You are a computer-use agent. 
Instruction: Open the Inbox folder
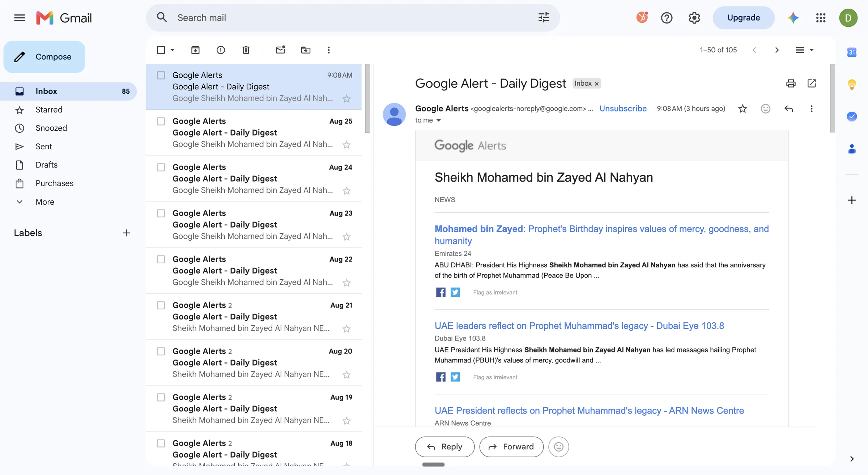[69, 91]
